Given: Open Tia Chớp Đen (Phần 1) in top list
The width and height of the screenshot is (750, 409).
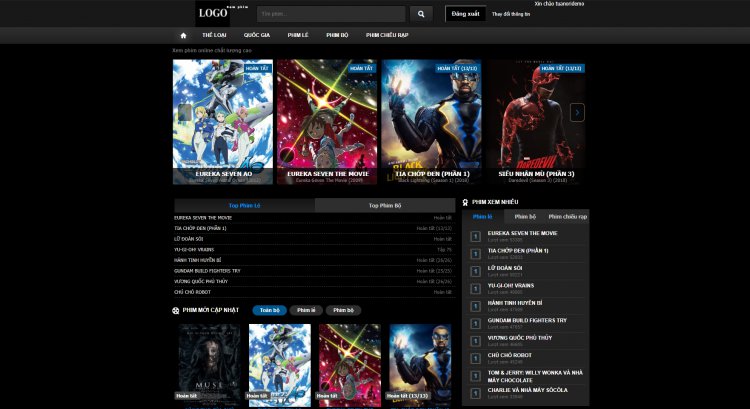Looking at the screenshot, I should 200,228.
